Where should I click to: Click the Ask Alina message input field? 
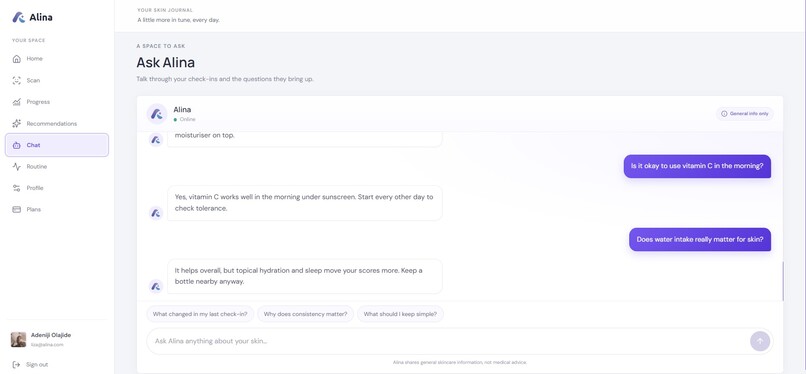click(x=460, y=341)
